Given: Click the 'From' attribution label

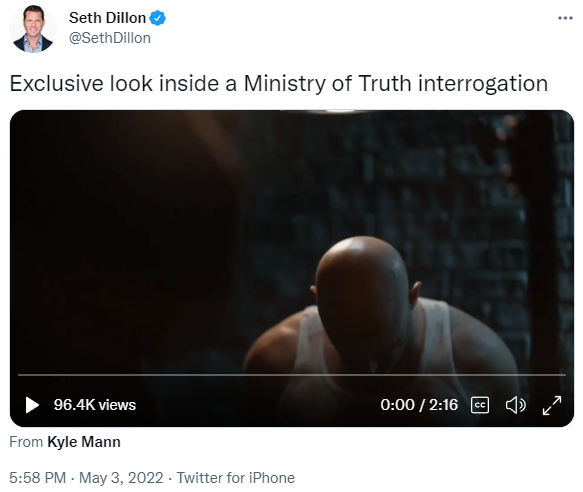Looking at the screenshot, I should point(26,442).
